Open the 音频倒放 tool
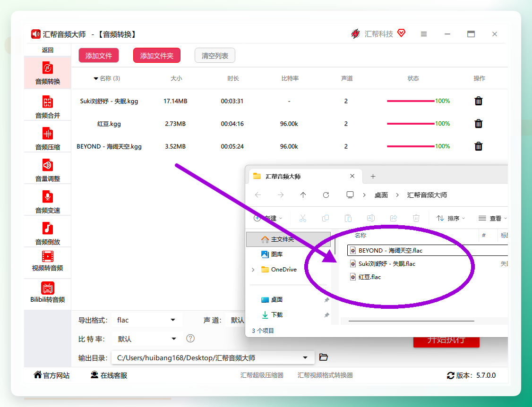Viewport: 532px width, 407px height. click(x=48, y=233)
